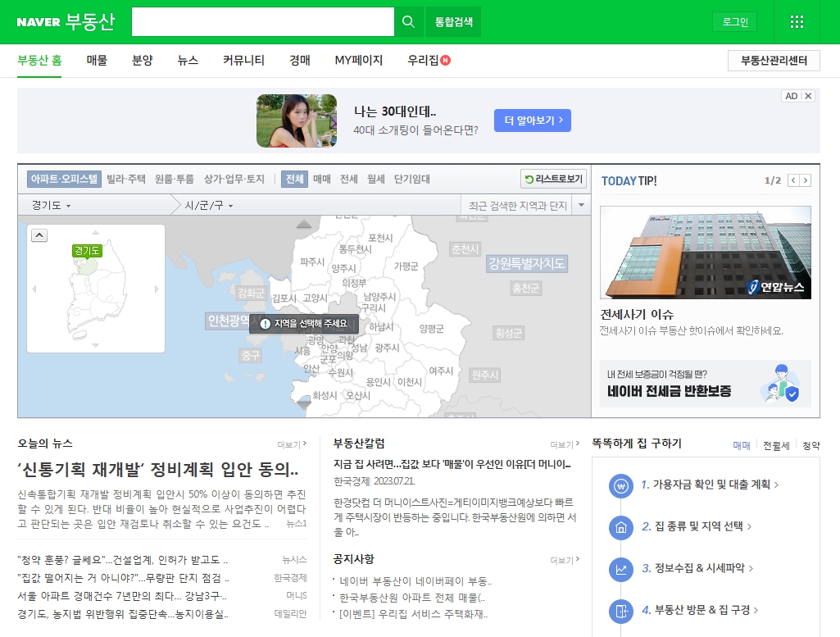Select 빌라·주택 property type
The image size is (840, 637).
point(126,179)
